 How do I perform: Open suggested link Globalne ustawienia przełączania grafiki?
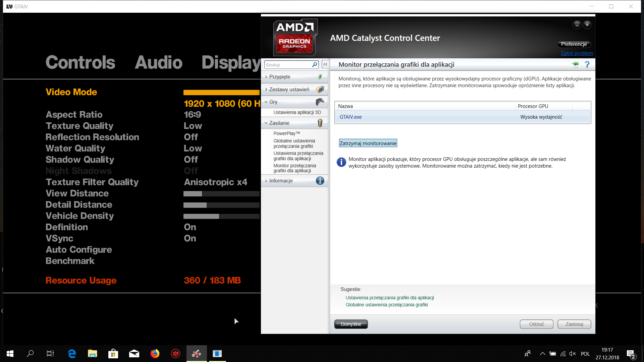click(x=387, y=305)
